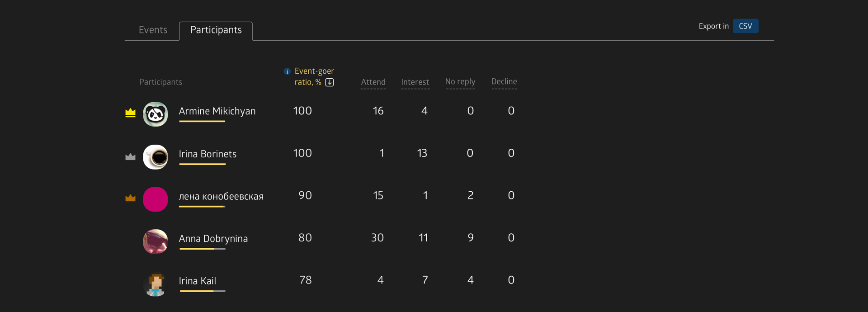The image size is (868, 312).
Task: Click the bronze crown beside лена конобеевская
Action: [x=130, y=198]
